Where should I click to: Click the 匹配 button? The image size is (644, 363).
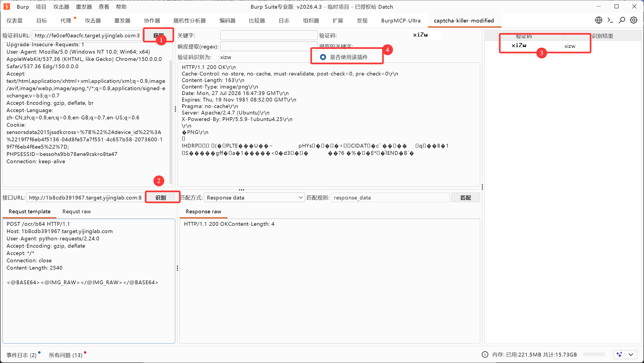(x=466, y=198)
